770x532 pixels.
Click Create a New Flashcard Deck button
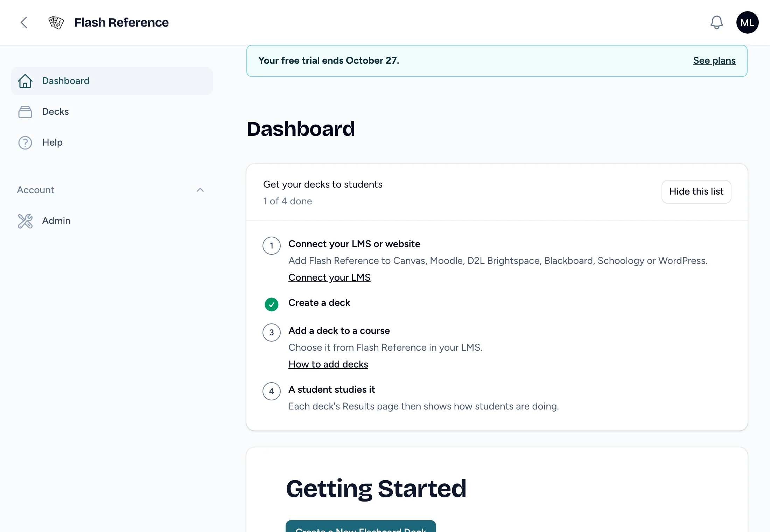361,526
